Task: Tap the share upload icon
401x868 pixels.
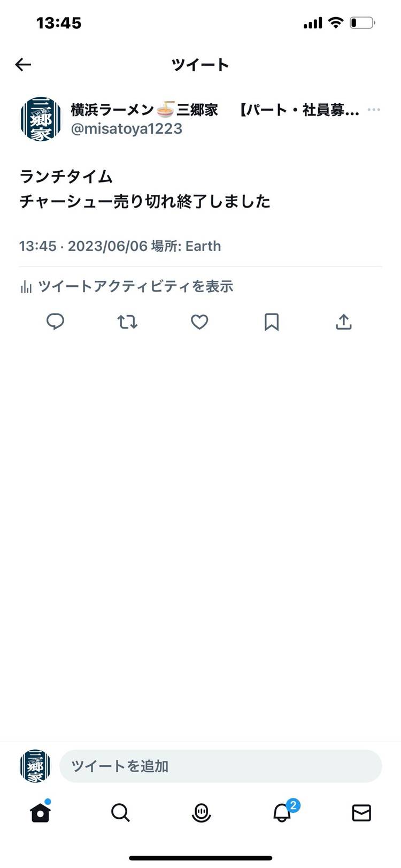Action: [x=344, y=322]
